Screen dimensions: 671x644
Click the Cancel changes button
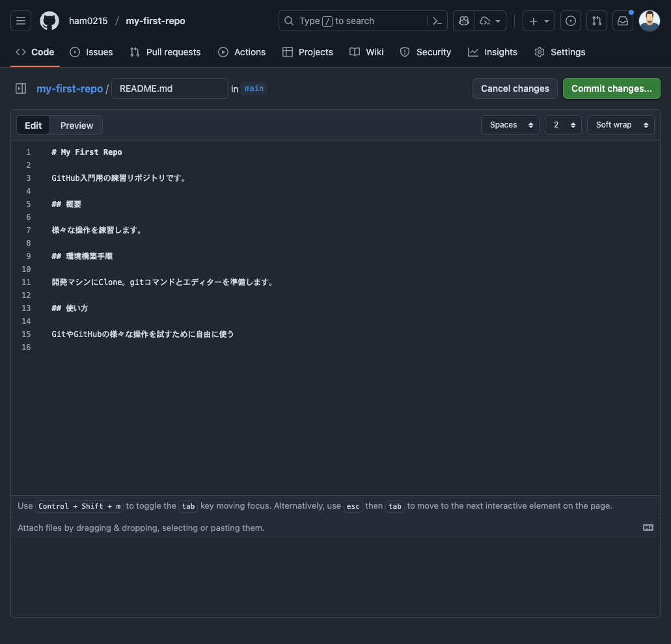[515, 88]
